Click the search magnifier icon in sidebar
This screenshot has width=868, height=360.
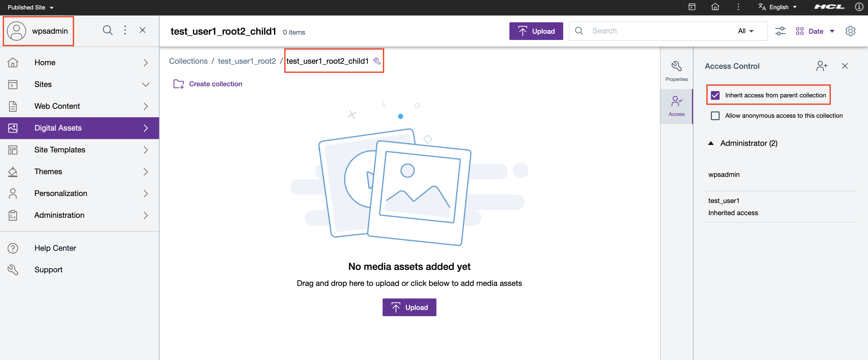point(106,31)
